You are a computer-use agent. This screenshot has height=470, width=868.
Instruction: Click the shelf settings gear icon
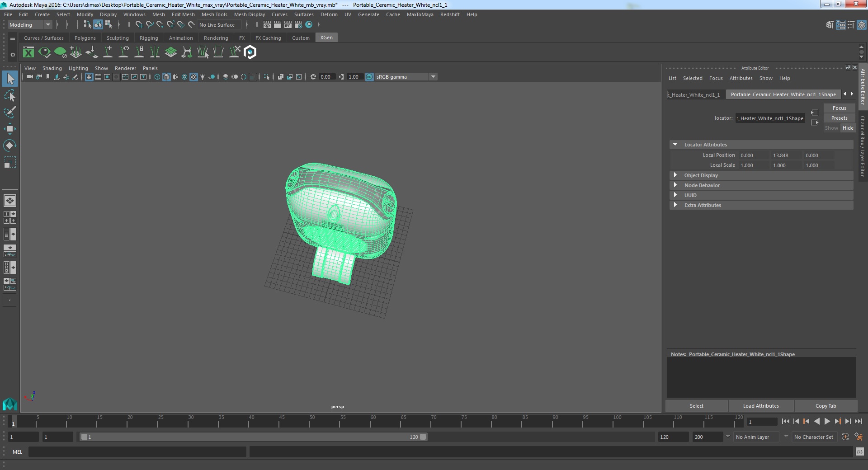pos(13,55)
